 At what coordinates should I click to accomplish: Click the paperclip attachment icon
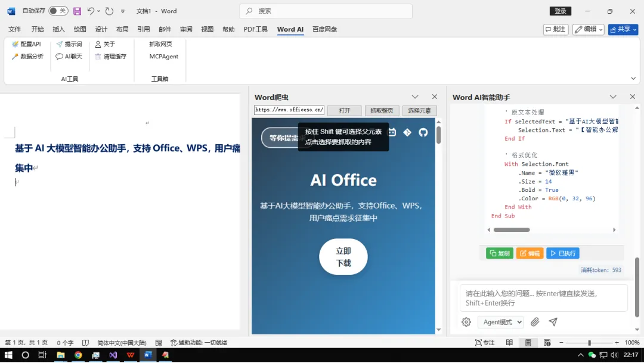(535, 322)
